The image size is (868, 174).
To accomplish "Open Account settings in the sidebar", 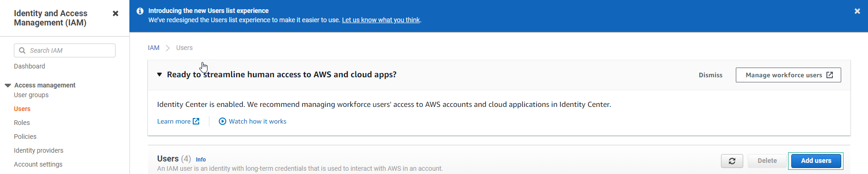I will pos(38,164).
